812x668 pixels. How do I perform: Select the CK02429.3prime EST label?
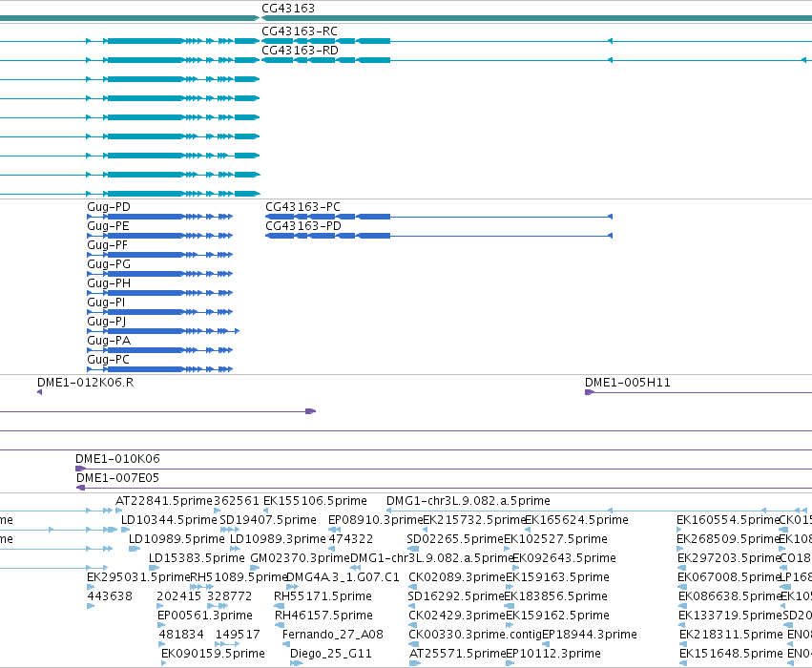pyautogui.click(x=457, y=616)
